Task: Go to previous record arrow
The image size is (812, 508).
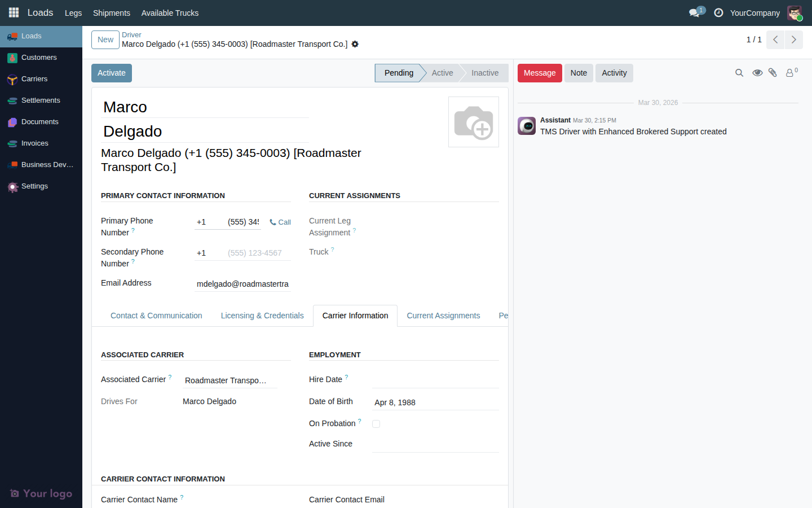Action: 775,40
